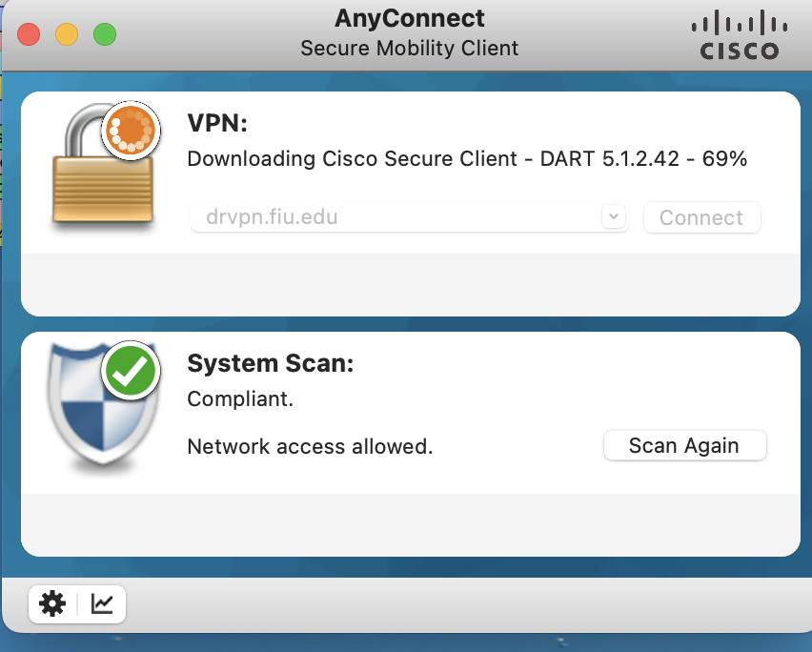Image resolution: width=812 pixels, height=652 pixels.
Task: Minimize the window with the yellow button
Action: click(x=67, y=35)
